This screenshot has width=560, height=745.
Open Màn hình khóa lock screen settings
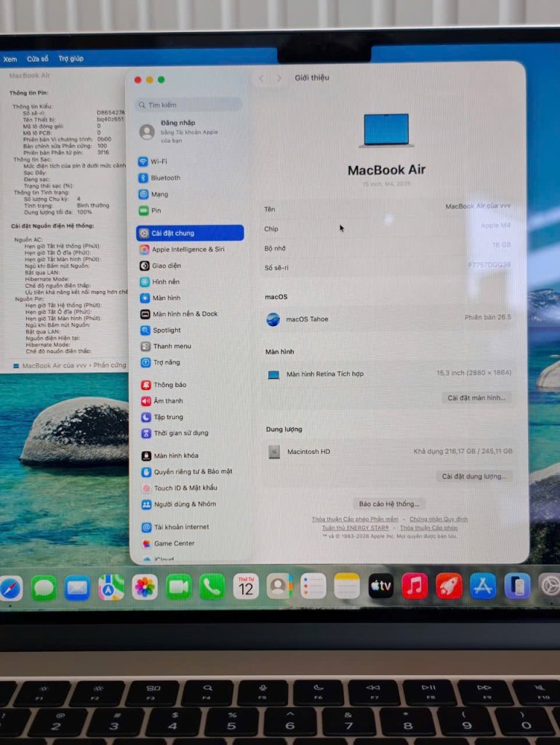(170, 455)
